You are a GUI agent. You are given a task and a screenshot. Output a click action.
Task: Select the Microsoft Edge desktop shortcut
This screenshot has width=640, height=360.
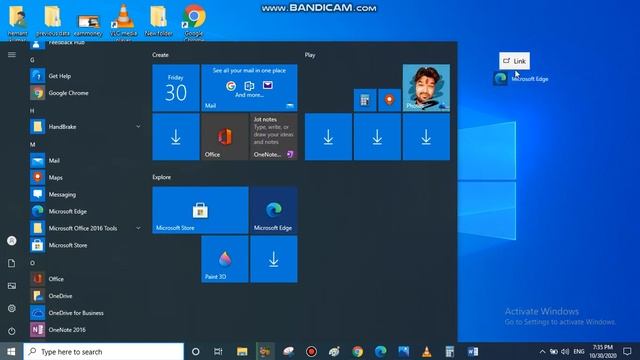coord(521,78)
